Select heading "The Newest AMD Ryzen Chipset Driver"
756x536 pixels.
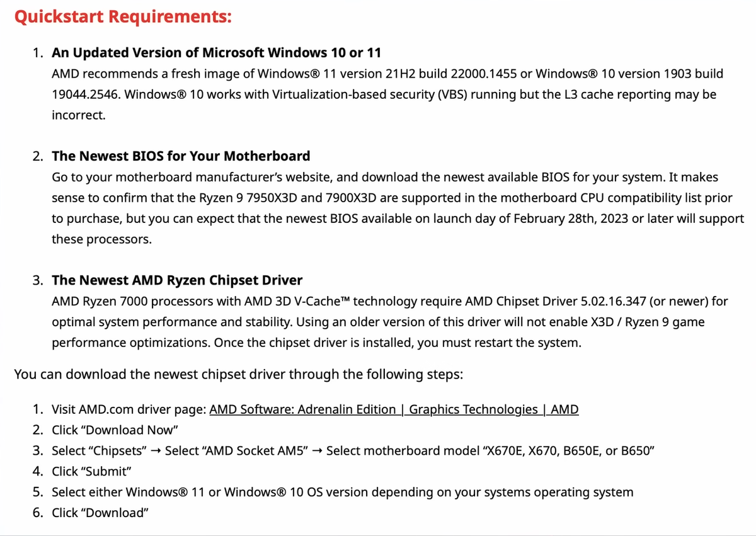(177, 280)
